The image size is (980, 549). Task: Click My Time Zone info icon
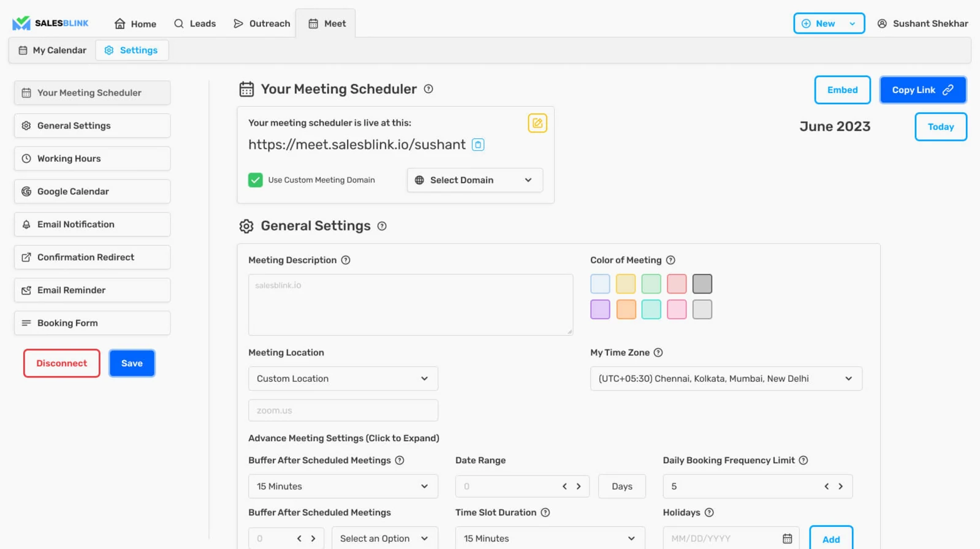pos(658,353)
